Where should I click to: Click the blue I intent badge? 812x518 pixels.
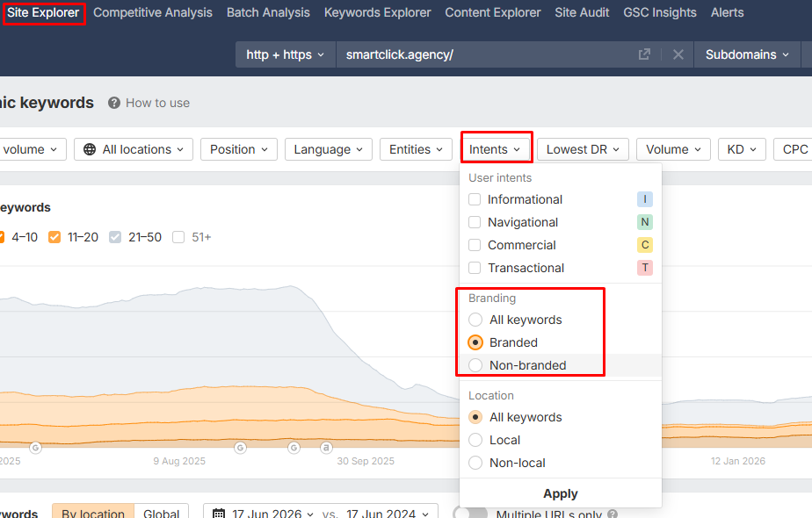point(645,199)
